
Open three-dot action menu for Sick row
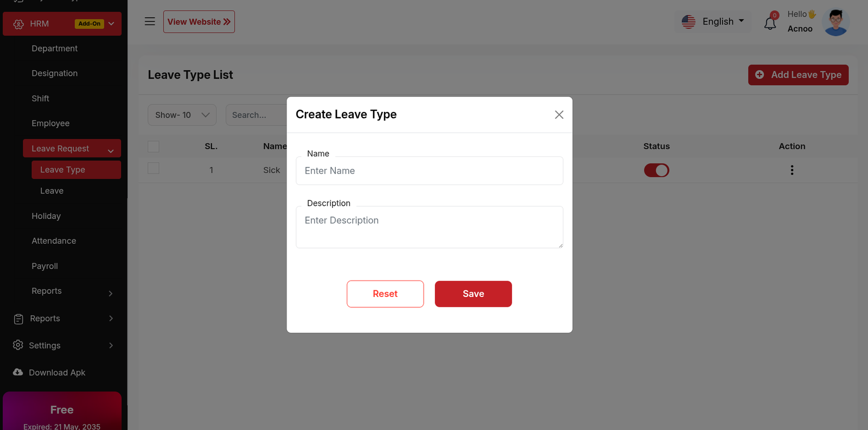point(792,170)
